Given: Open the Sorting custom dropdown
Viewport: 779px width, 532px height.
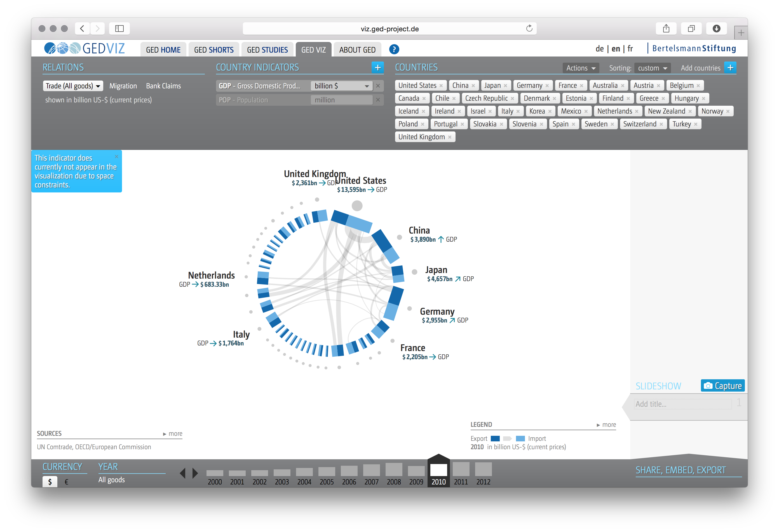Looking at the screenshot, I should click(x=652, y=68).
